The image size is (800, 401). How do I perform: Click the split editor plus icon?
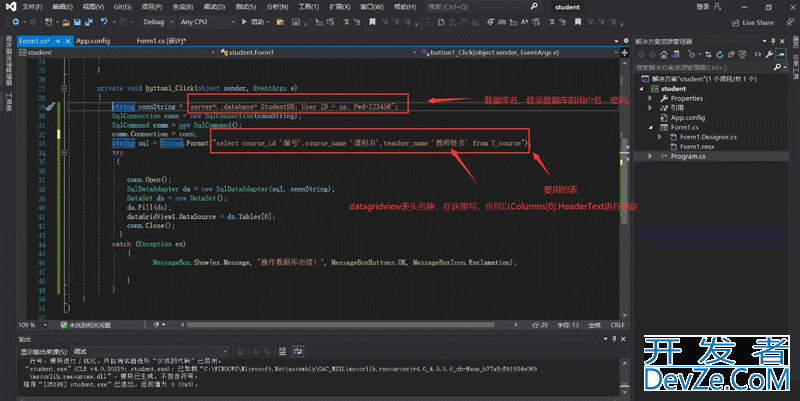pos(624,52)
